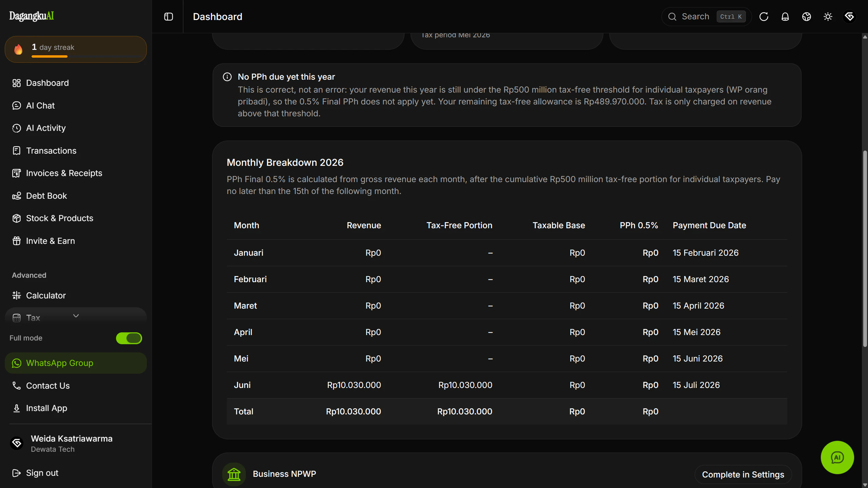
Task: Open Dashboard in the sidebar
Action: coord(76,83)
